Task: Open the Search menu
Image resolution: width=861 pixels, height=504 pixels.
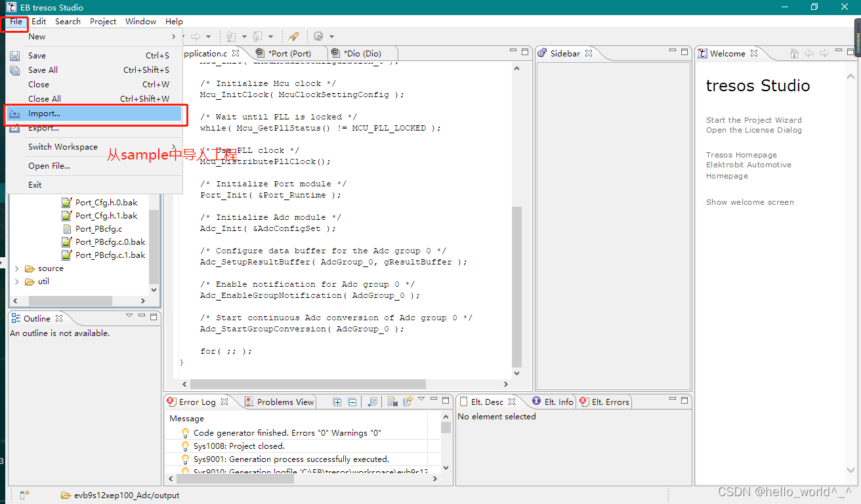Action: (68, 22)
